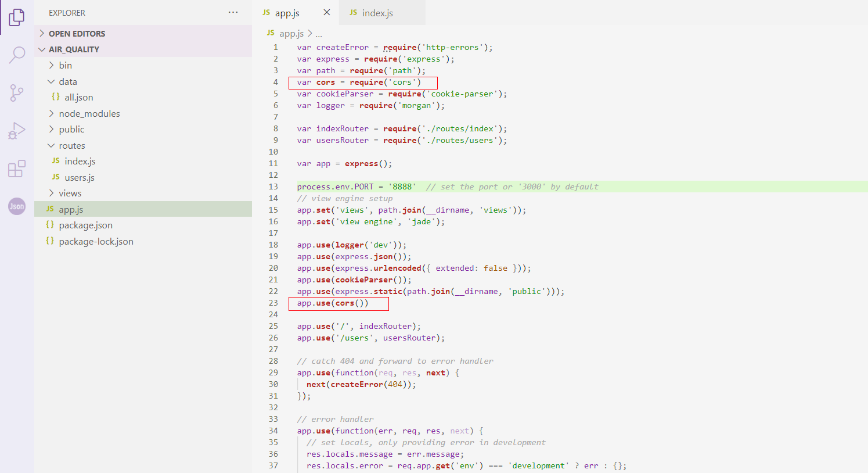Click the all.json braces file icon
Viewport: 868px width, 473px height.
56,97
